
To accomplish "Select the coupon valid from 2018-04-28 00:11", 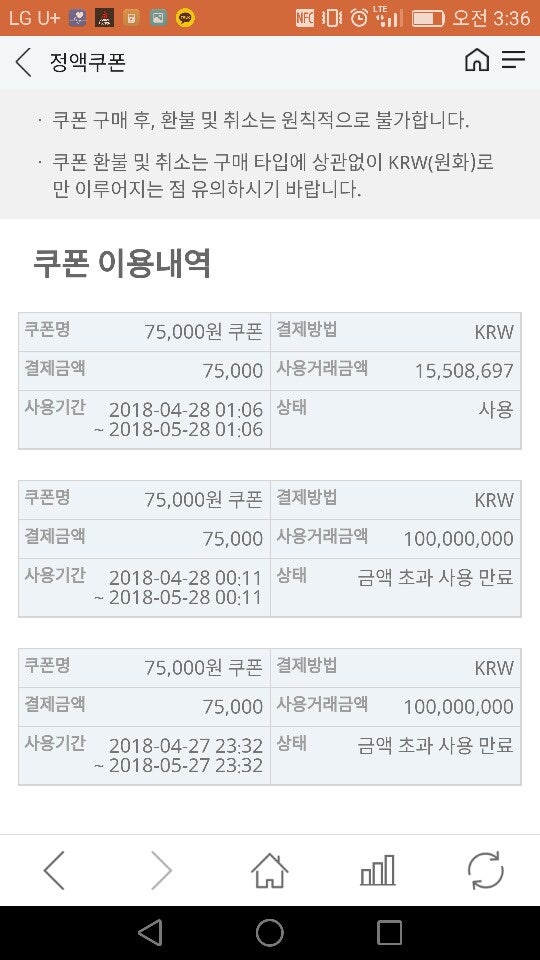I will click(x=270, y=549).
